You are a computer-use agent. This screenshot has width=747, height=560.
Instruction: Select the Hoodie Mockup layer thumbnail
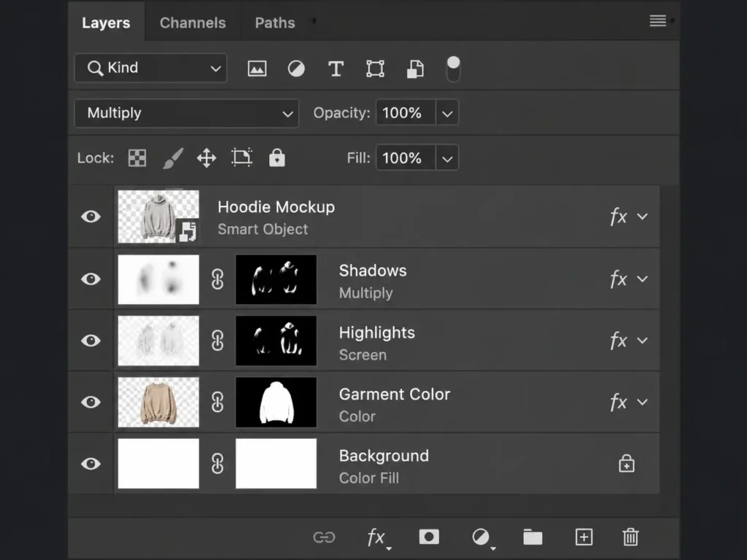tap(158, 217)
